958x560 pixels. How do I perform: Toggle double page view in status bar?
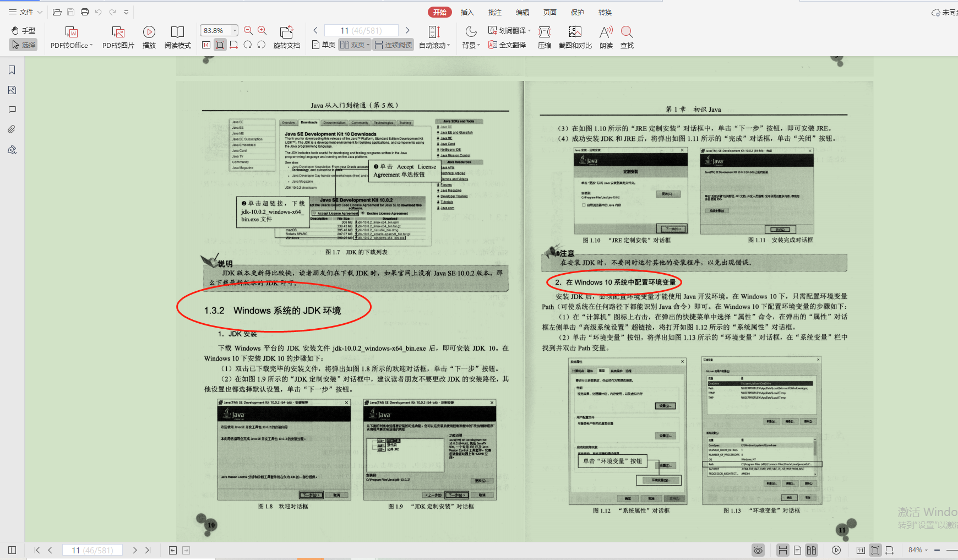tap(812, 550)
